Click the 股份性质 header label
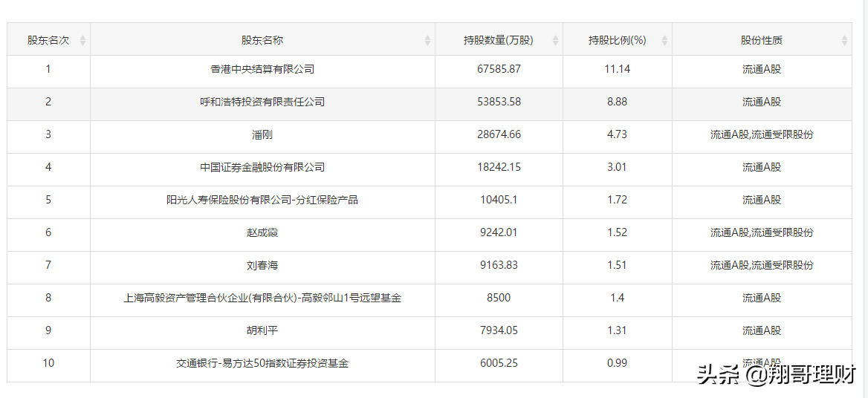Screen dimensions: 868x398 tap(762, 40)
